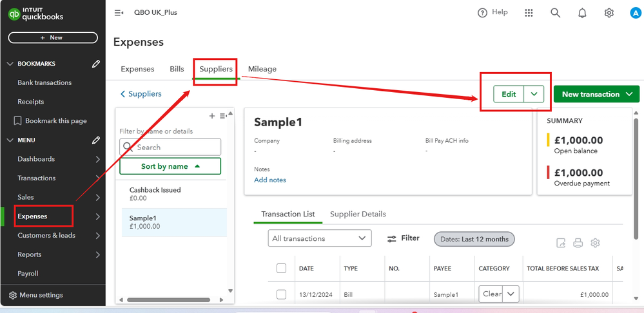Select the Transaction List tab

coord(288,214)
